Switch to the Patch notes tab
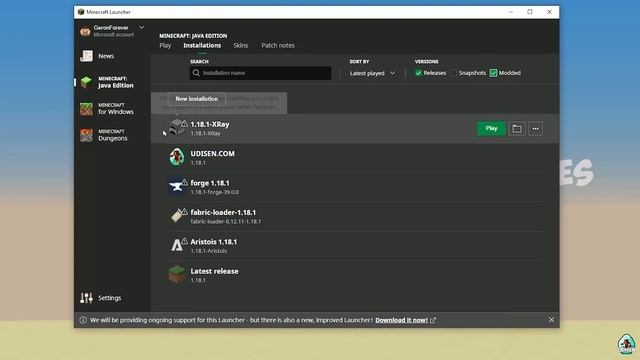640x360 pixels. (x=278, y=45)
